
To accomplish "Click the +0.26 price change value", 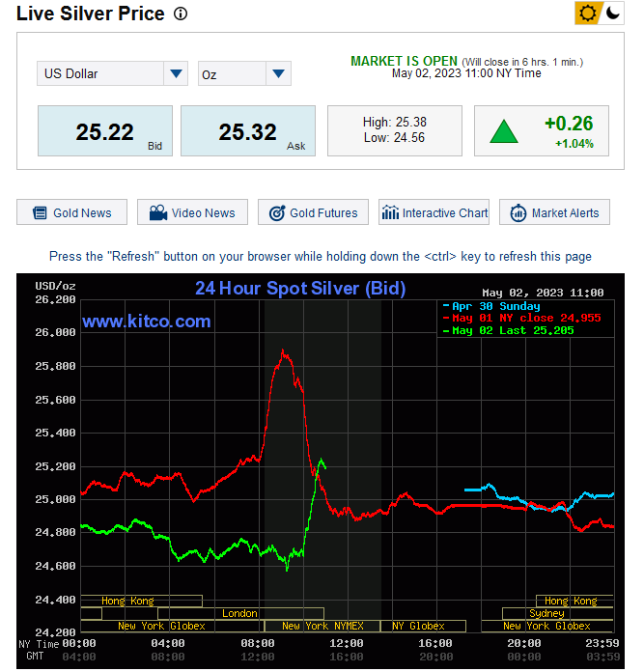I will coord(569,124).
